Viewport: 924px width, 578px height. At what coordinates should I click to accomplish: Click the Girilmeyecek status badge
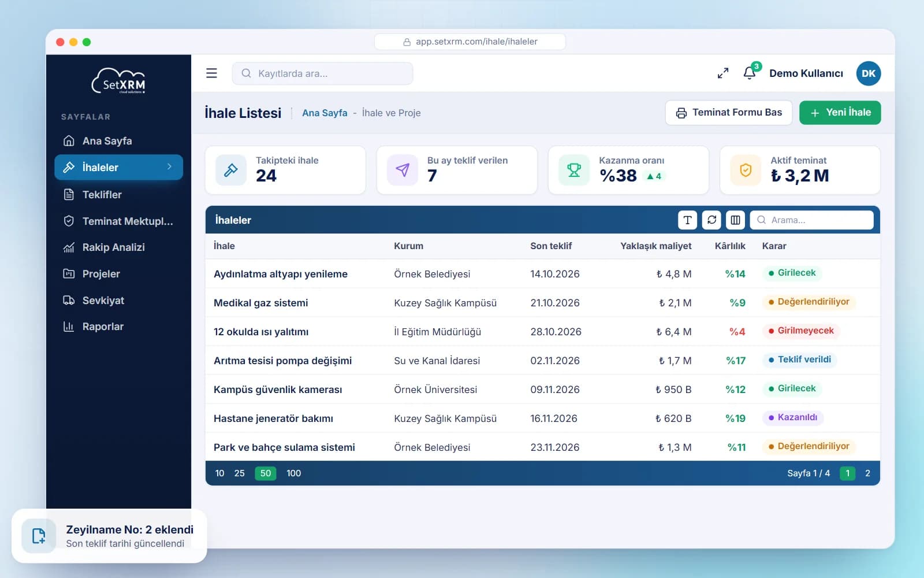click(x=801, y=331)
